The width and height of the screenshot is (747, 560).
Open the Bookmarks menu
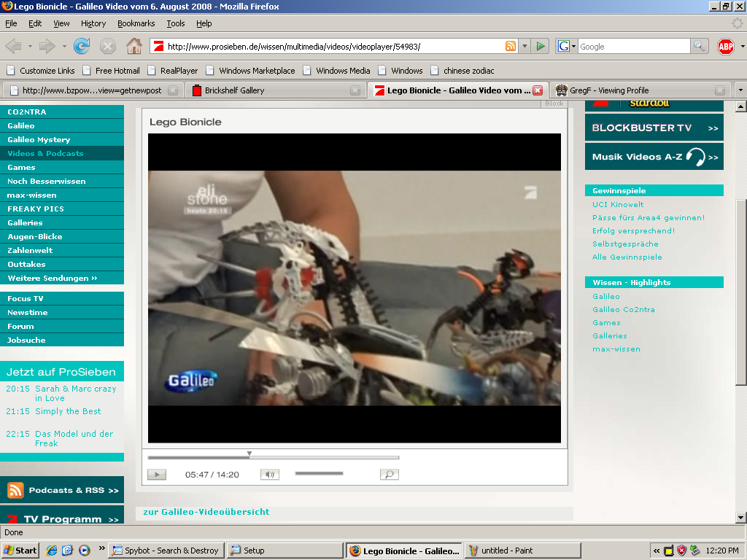tap(136, 23)
